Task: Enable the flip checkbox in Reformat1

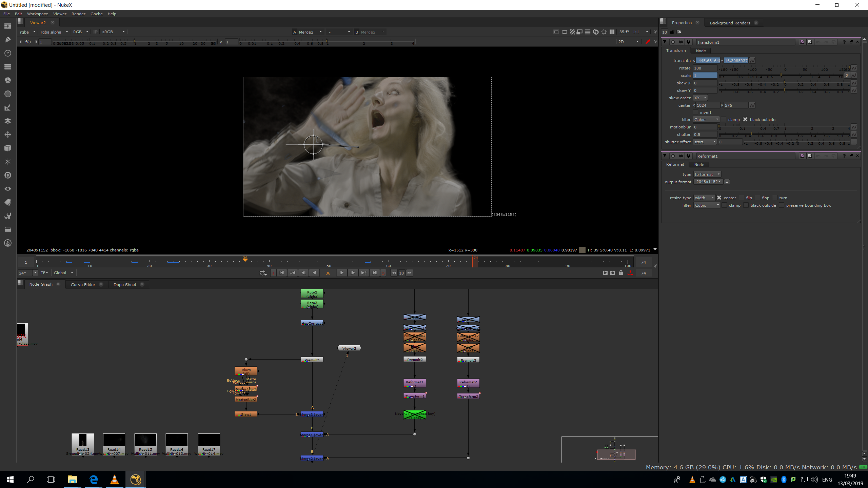Action: click(x=742, y=198)
